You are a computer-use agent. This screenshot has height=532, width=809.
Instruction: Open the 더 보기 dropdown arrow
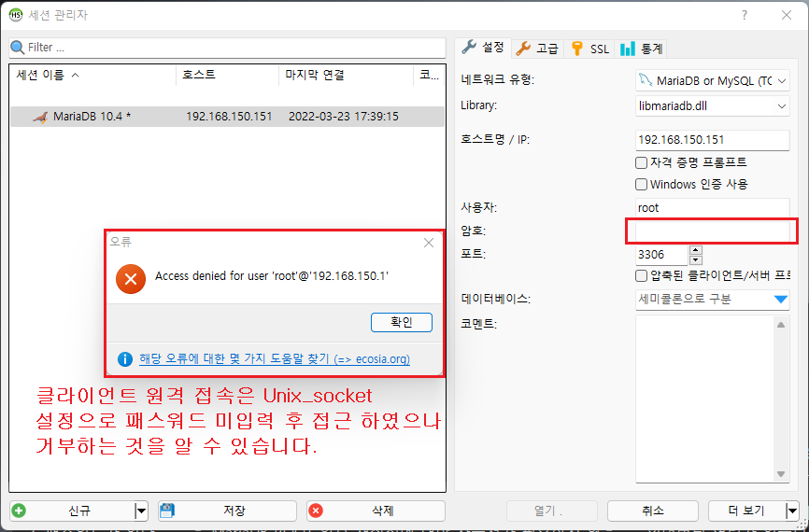[792, 511]
